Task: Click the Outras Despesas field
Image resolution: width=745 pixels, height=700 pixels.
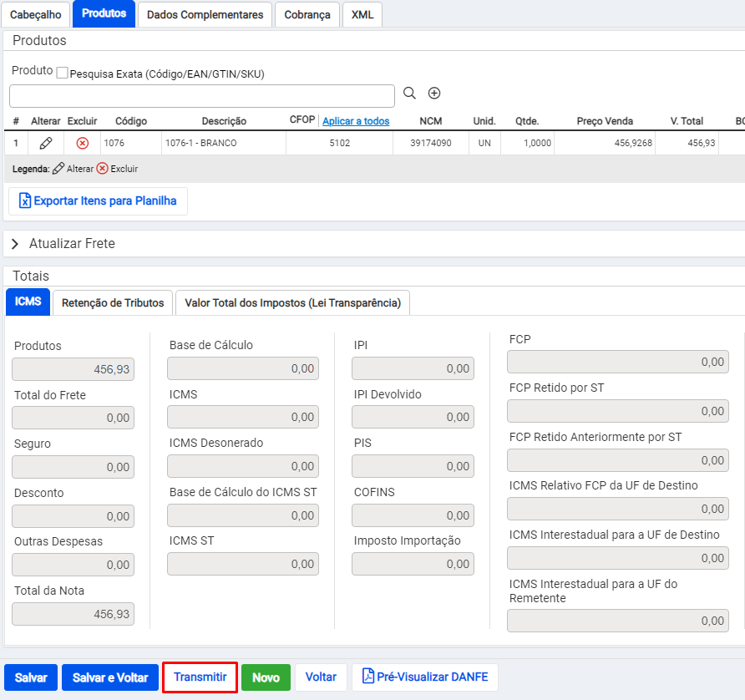Action: pos(73,565)
